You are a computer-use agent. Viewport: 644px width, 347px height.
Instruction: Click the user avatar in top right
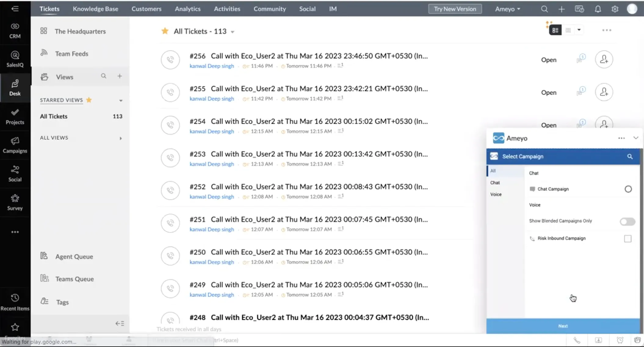632,9
